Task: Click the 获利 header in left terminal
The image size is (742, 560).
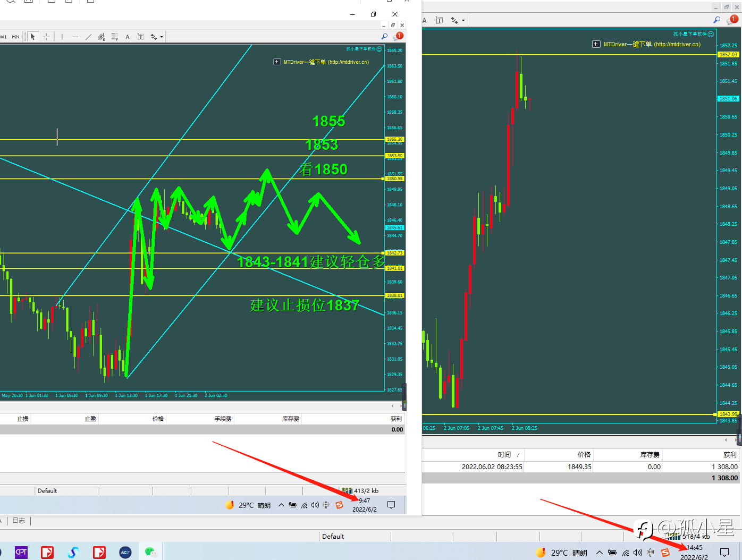Action: (x=396, y=419)
